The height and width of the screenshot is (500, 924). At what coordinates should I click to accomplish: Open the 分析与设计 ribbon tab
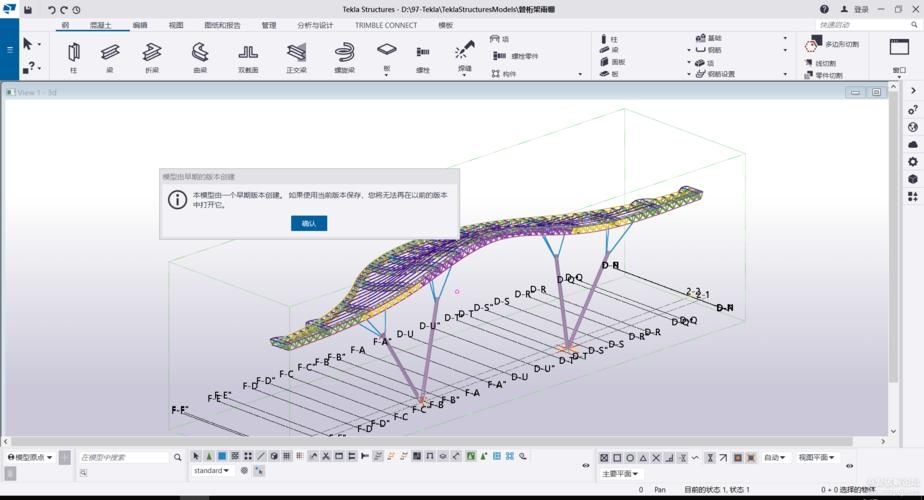(315, 25)
